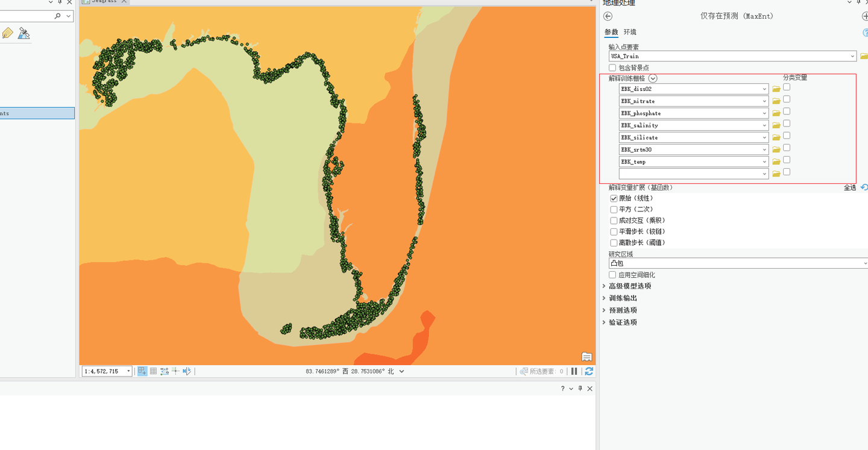
Task: Click the selected features icon in the status bar
Action: 523,371
